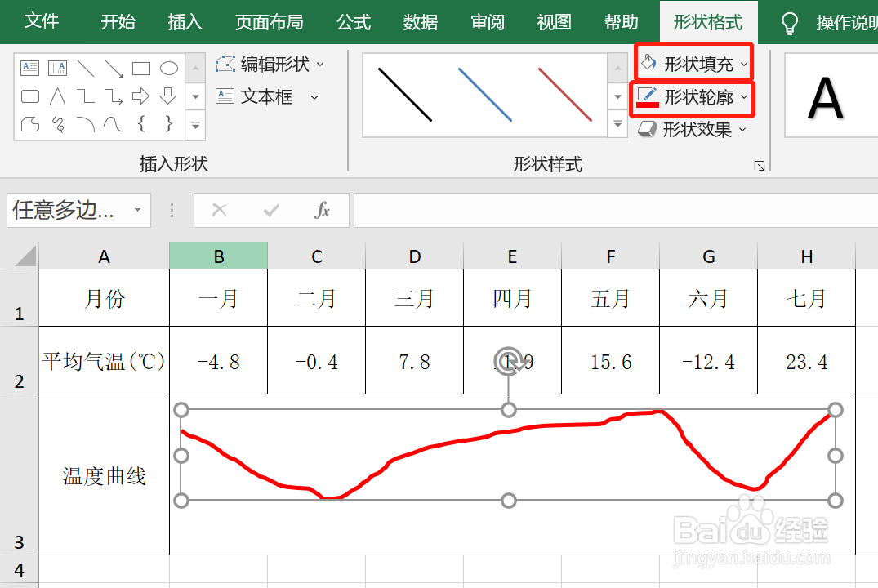Insert the Right Arrow block shape
Screen dimensions: 878x588
[x=141, y=96]
